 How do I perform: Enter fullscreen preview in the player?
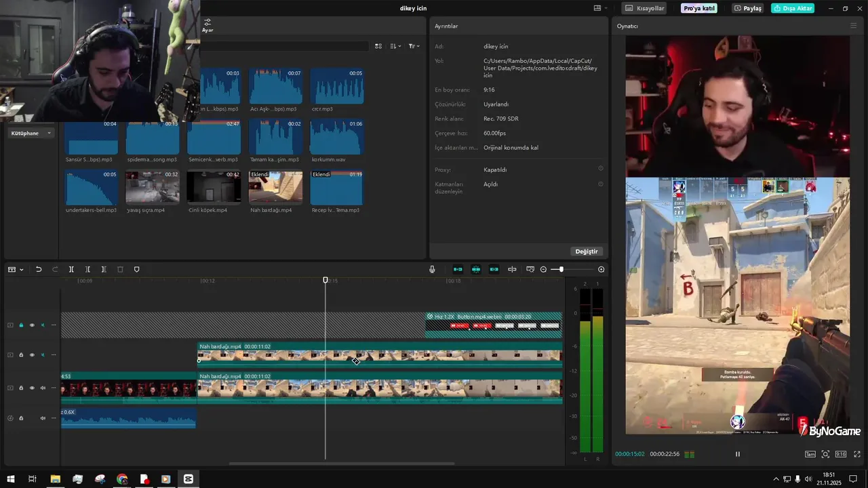[857, 454]
